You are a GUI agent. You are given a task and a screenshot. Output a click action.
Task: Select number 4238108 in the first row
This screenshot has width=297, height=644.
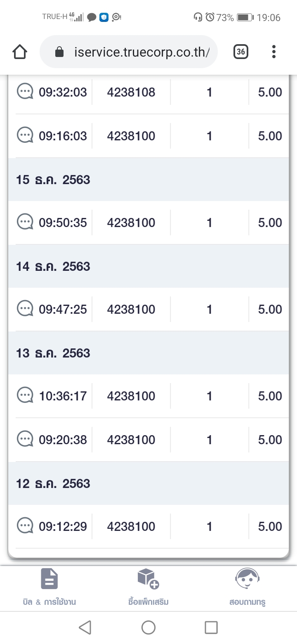(131, 92)
